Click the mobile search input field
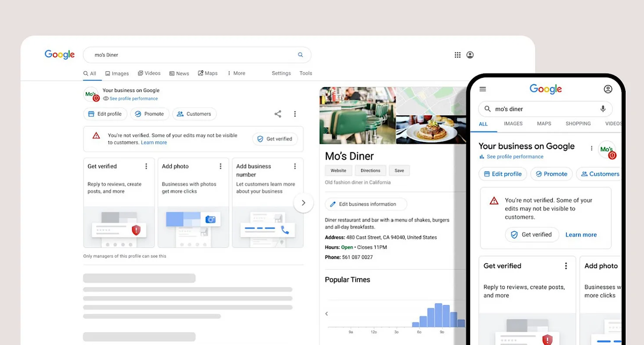Screen dimensions: 644x345 pyautogui.click(x=545, y=109)
